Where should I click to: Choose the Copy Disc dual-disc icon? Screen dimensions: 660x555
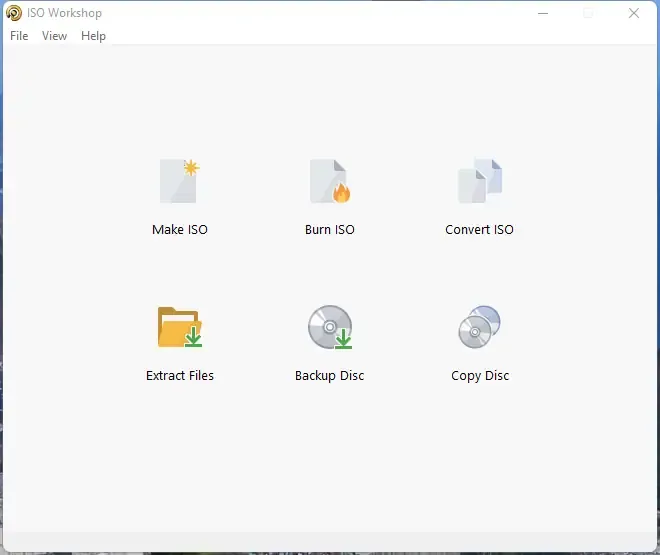pos(479,327)
